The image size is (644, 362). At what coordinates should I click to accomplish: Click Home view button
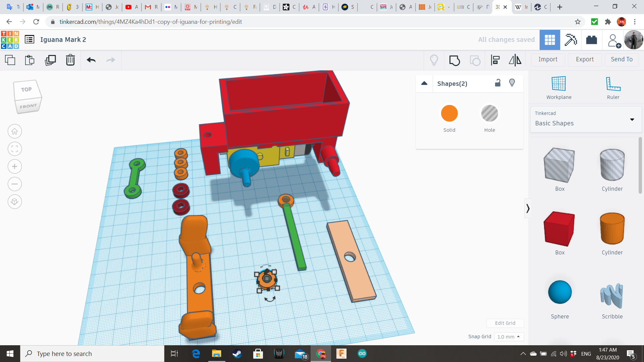[x=15, y=131]
